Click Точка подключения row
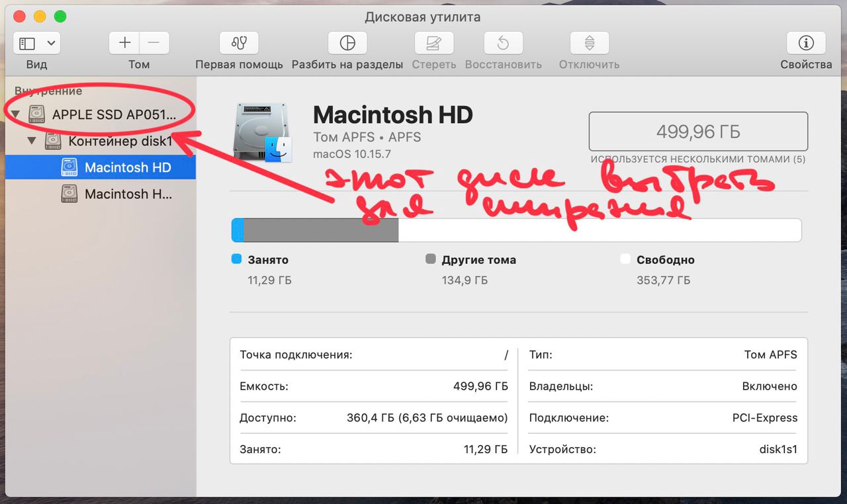 (x=374, y=355)
